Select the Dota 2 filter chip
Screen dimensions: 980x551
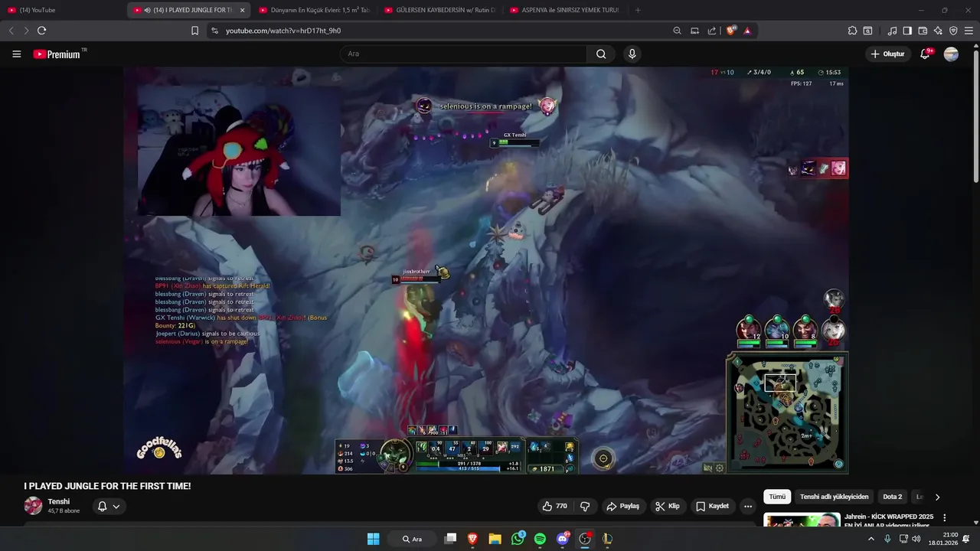coord(893,497)
